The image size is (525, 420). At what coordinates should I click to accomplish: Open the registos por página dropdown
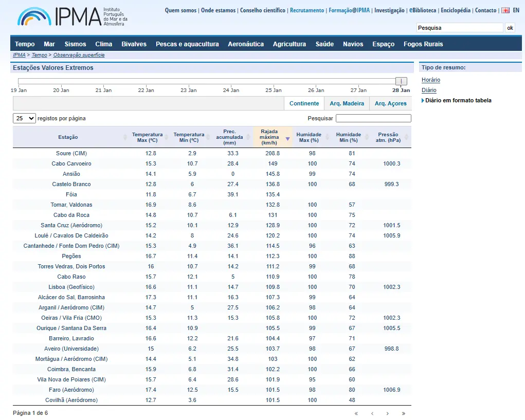24,118
